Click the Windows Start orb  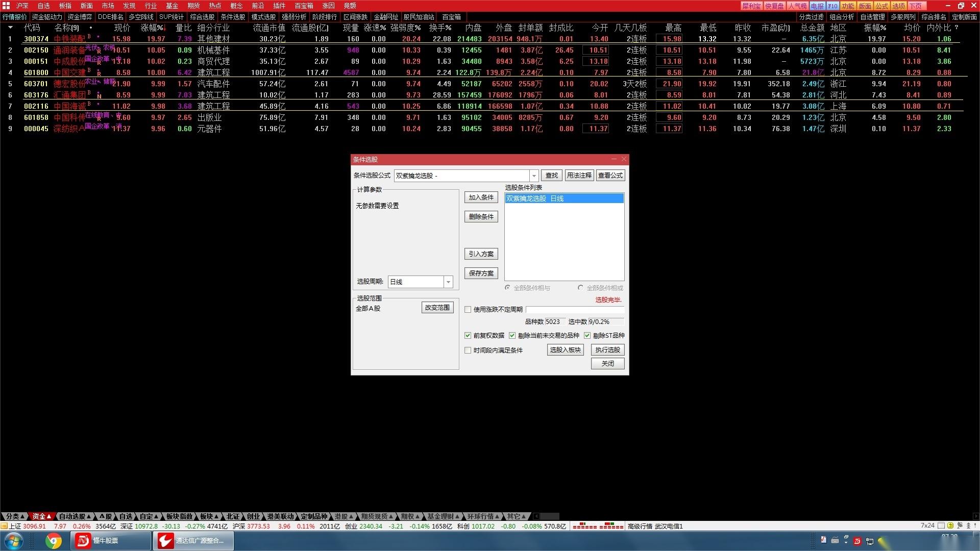(x=14, y=540)
